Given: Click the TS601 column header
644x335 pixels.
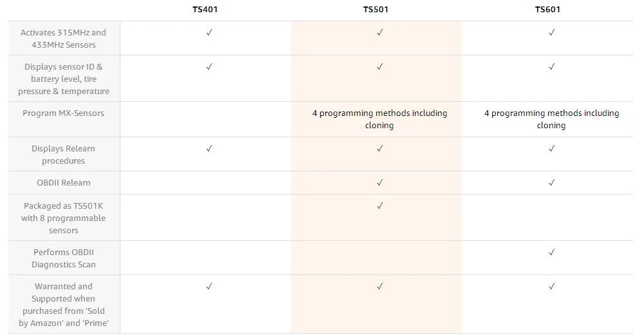Looking at the screenshot, I should tap(547, 9).
